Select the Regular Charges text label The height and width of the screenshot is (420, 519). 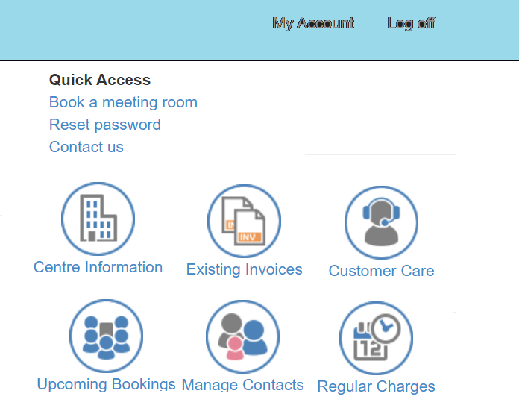point(376,386)
